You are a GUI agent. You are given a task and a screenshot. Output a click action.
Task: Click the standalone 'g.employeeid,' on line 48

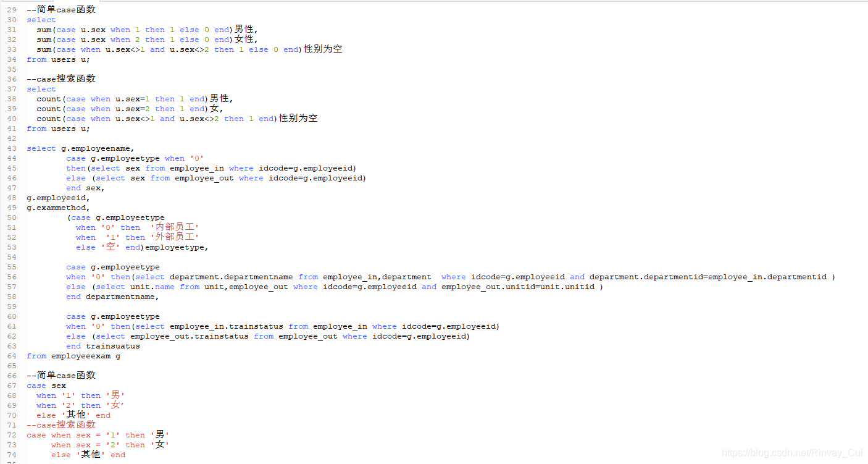[58, 198]
